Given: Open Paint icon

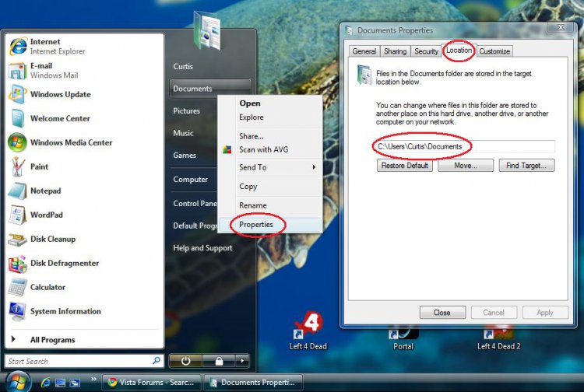Looking at the screenshot, I should (x=17, y=166).
